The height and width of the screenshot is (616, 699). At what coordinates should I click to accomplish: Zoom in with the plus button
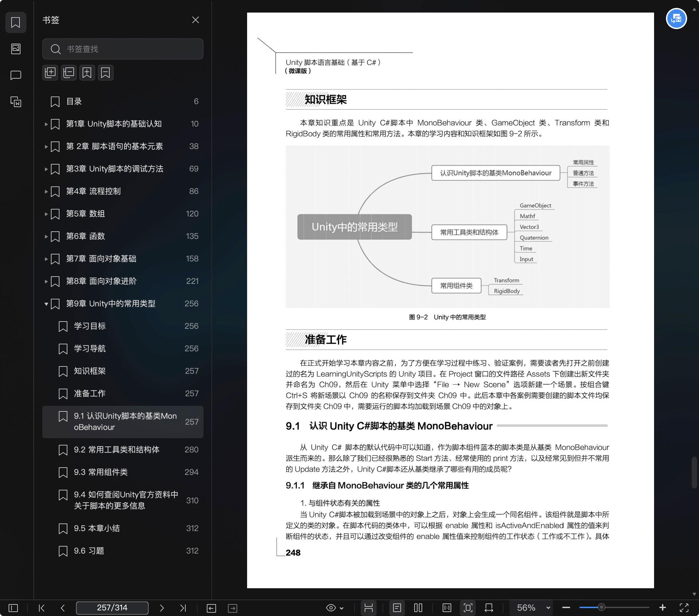pos(662,607)
